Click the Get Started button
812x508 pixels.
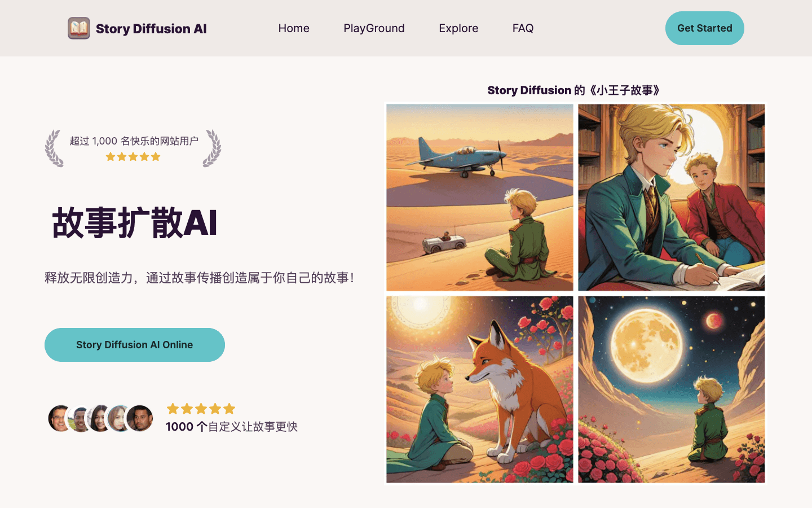pyautogui.click(x=704, y=28)
